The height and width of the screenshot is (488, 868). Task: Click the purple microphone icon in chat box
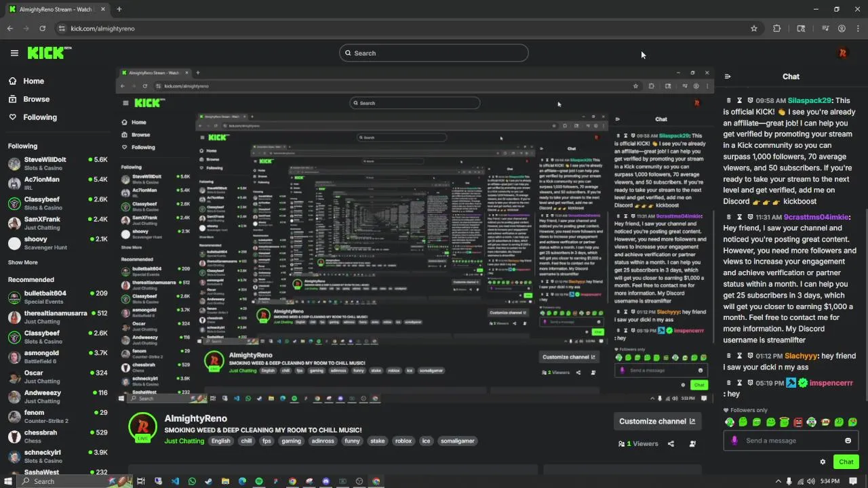click(734, 441)
